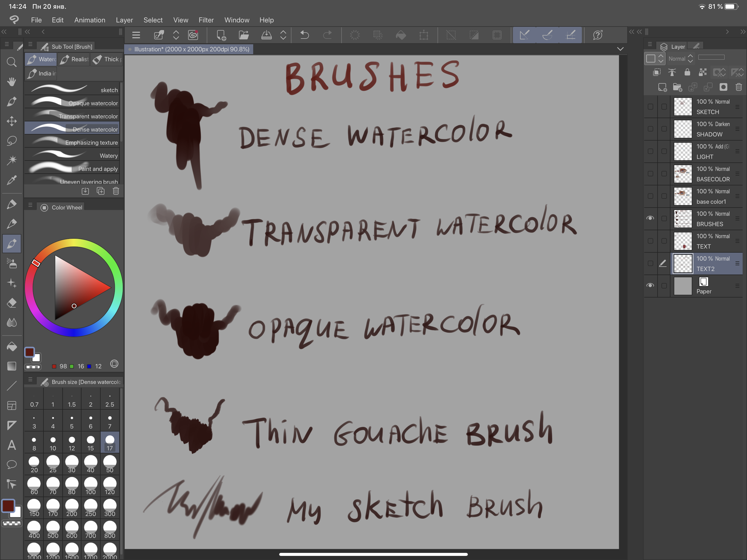747x560 pixels.
Task: Delete selected layer with trash icon
Action: coord(739,87)
